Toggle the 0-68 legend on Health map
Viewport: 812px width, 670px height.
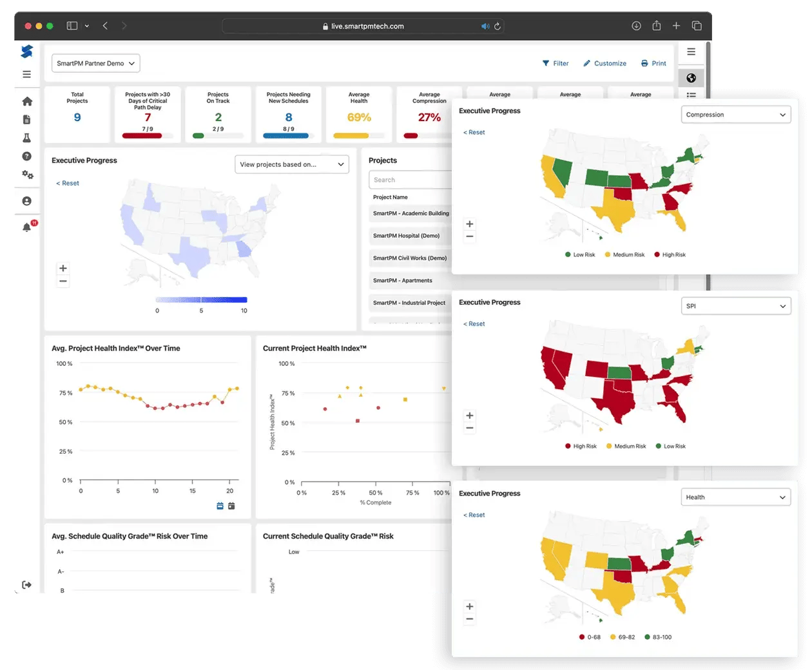click(x=590, y=637)
